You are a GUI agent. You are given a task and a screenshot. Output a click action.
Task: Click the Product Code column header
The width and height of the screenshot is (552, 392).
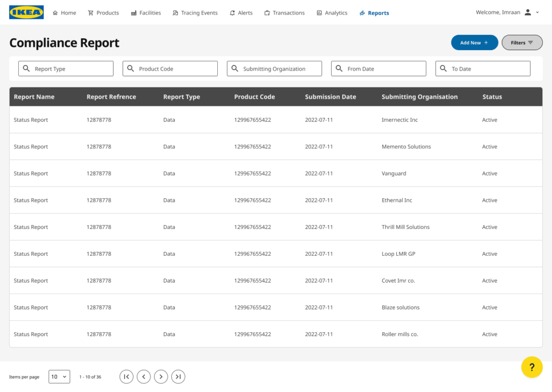tap(254, 97)
